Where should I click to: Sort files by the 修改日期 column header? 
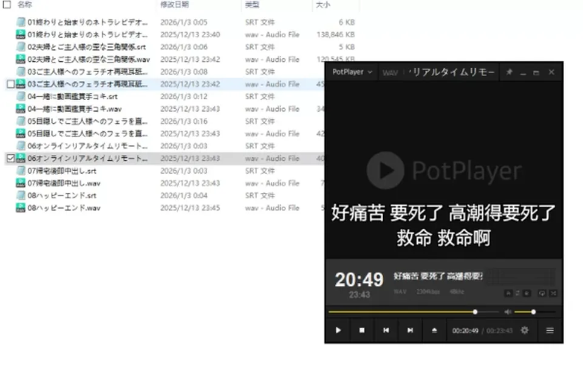[x=174, y=4]
